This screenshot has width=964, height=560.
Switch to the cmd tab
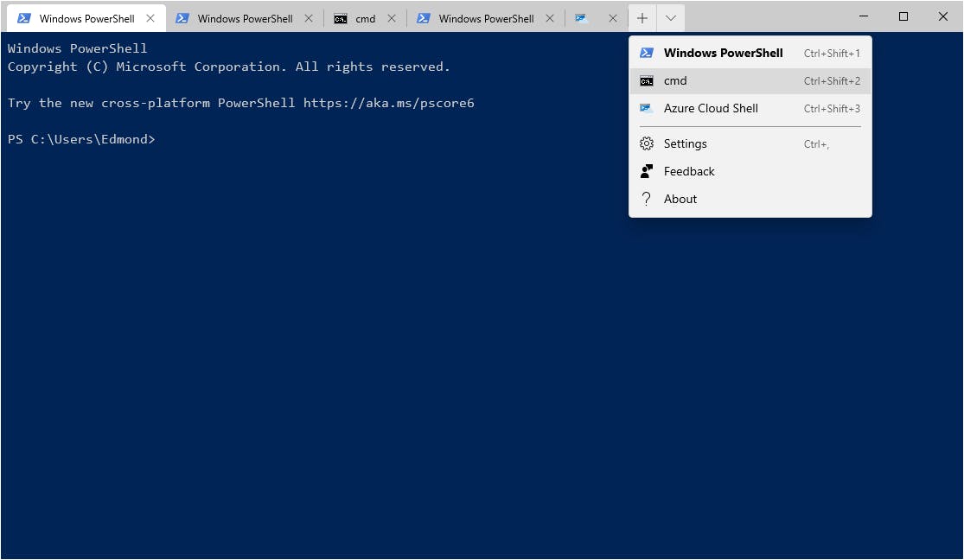click(365, 18)
